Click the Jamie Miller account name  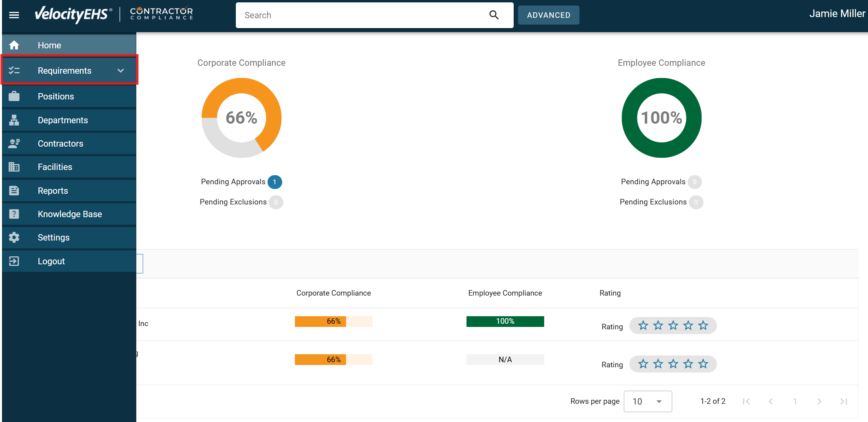coord(837,13)
